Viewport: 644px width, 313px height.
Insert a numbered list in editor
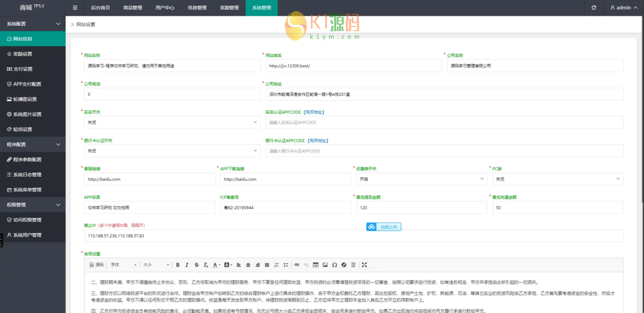pyautogui.click(x=276, y=265)
